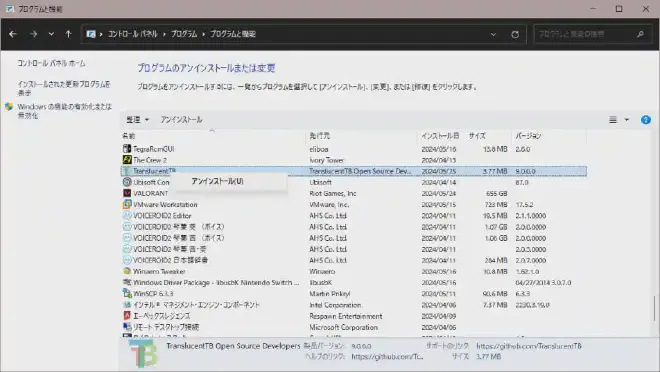660x372 pixels.
Task: Open インストールされた更新プログラムを表示 link
Action: (x=64, y=88)
